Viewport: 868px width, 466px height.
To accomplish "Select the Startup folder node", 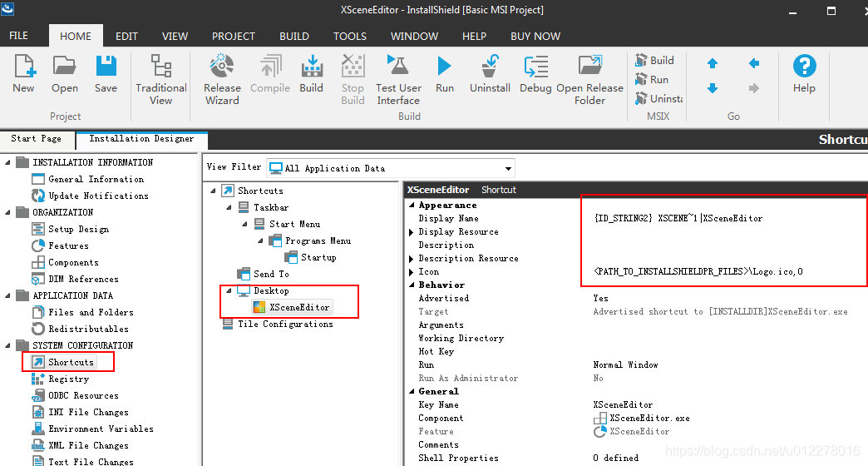I will [x=318, y=257].
